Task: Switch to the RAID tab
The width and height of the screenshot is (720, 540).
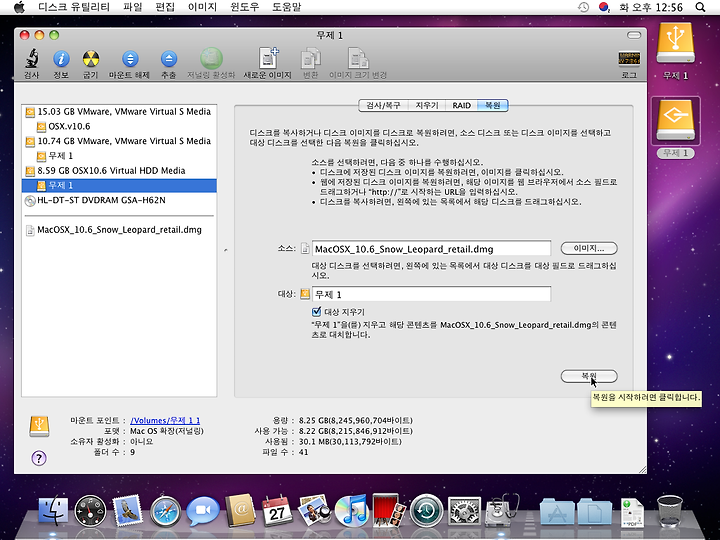Action: point(461,105)
